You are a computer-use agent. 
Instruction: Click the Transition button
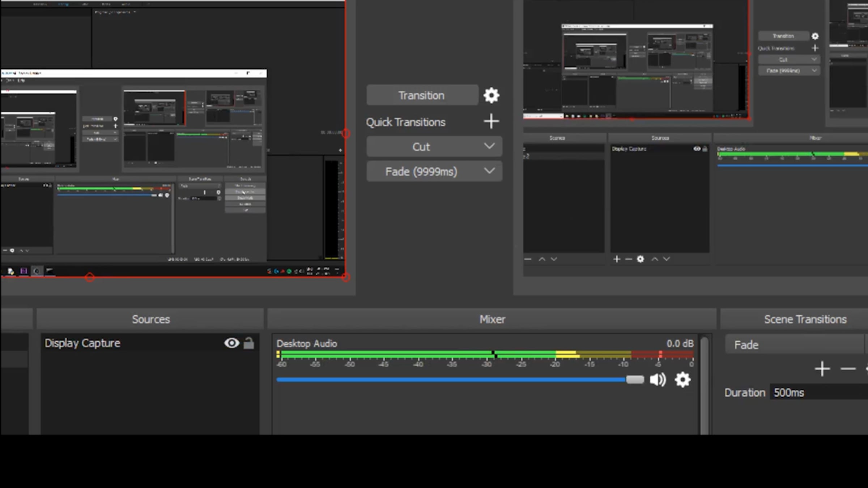pos(422,95)
